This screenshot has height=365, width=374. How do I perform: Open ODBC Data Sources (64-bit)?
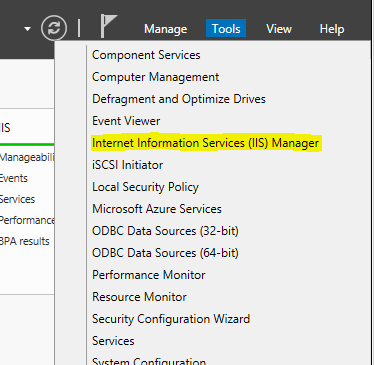click(x=165, y=253)
